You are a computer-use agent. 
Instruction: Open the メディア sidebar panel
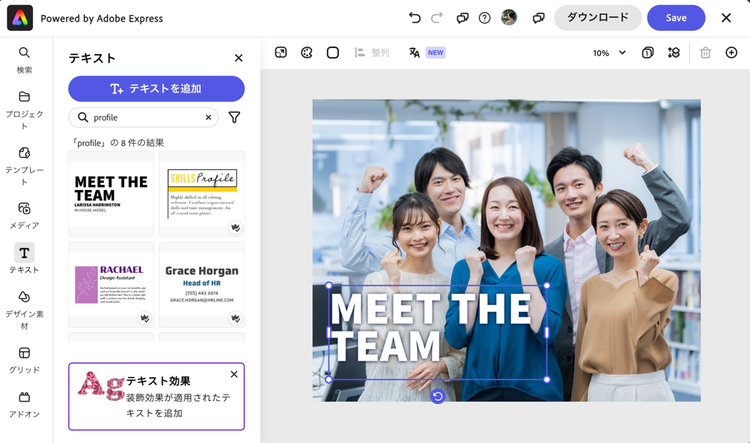(x=24, y=215)
